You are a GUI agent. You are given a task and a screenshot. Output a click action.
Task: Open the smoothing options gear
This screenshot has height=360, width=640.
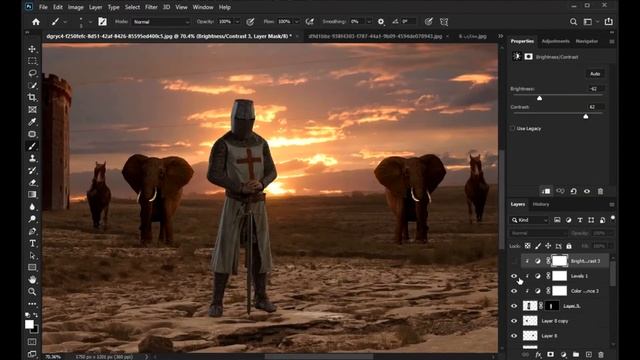(x=381, y=22)
